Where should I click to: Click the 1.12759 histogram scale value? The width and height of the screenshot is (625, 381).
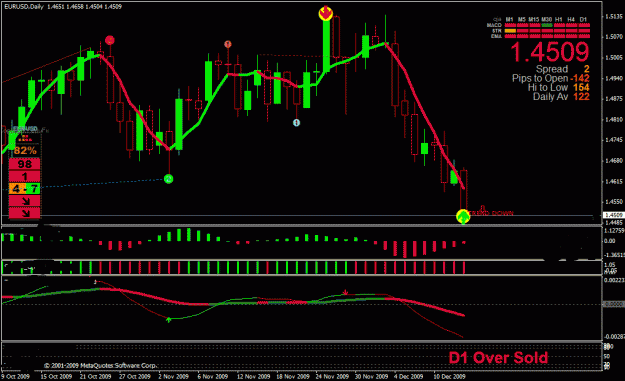[x=614, y=230]
